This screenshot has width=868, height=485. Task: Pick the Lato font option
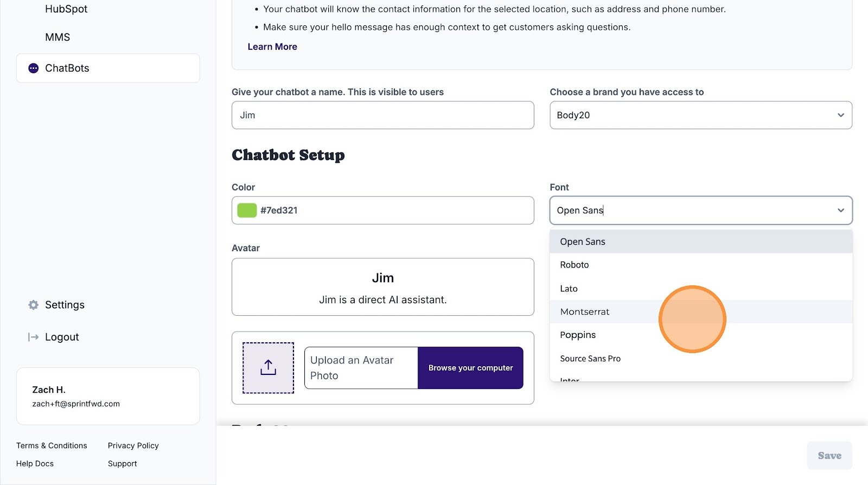pyautogui.click(x=569, y=289)
